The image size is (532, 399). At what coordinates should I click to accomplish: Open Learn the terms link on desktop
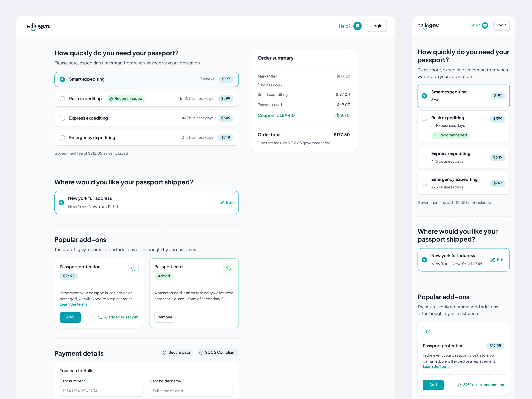click(x=73, y=304)
